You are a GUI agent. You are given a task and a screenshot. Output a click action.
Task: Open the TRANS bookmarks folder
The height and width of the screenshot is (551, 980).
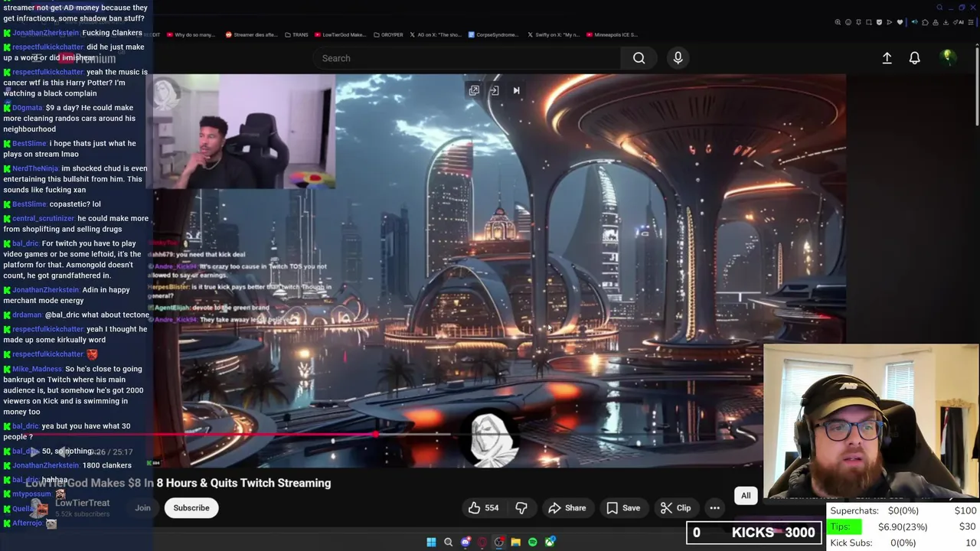296,34
